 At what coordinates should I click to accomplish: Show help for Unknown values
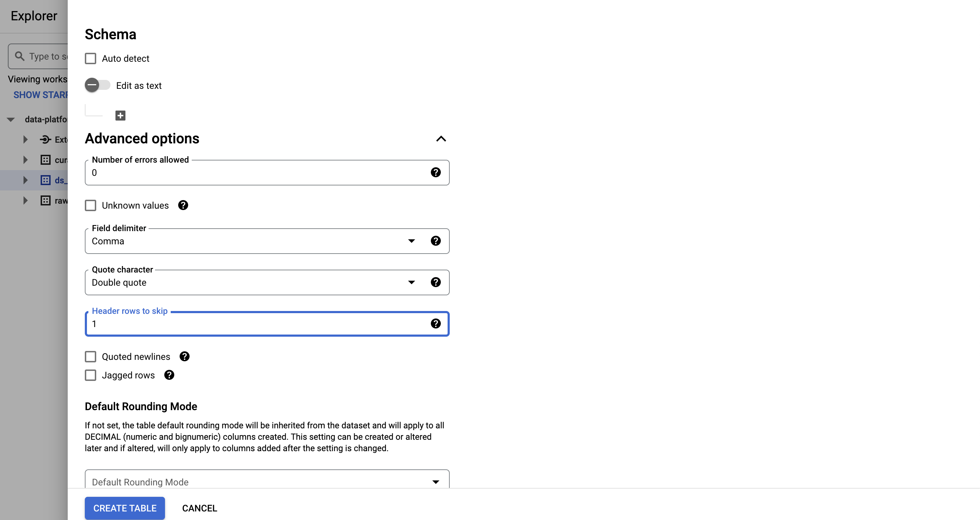[x=183, y=205]
